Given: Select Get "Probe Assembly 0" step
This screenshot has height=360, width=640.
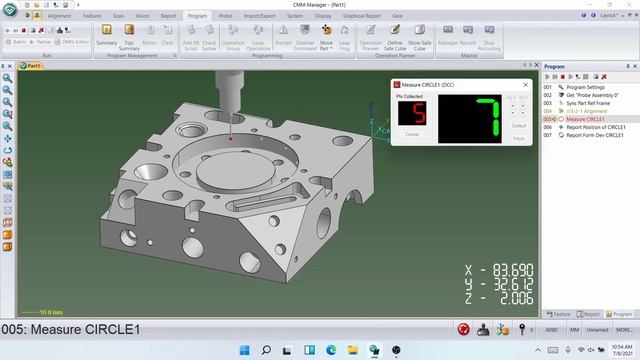Looking at the screenshot, I should coord(592,95).
